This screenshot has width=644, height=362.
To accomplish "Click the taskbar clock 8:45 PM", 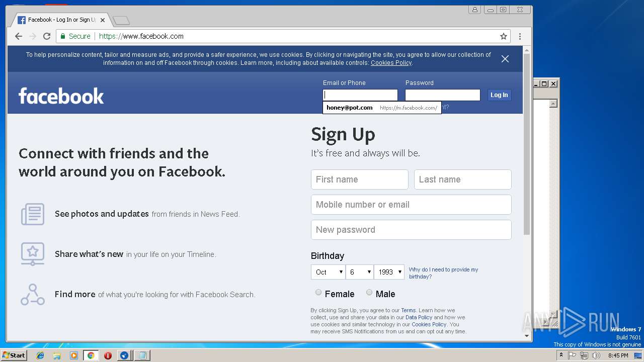I will (x=618, y=355).
